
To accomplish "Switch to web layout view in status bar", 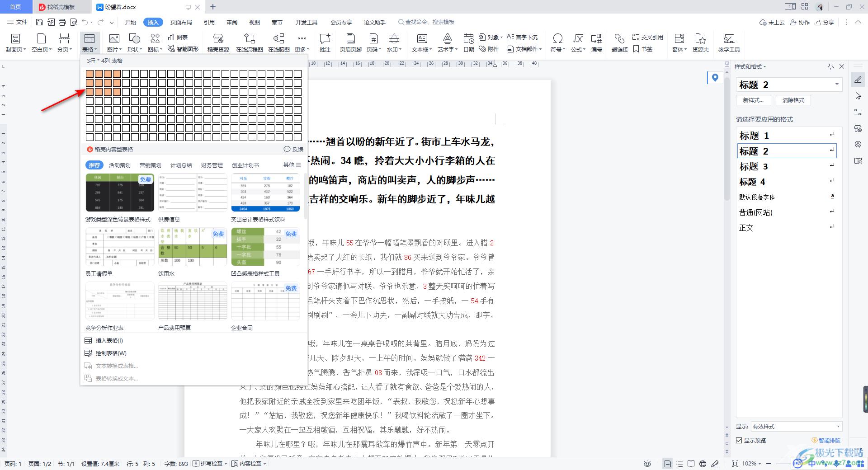I will pyautogui.click(x=703, y=464).
